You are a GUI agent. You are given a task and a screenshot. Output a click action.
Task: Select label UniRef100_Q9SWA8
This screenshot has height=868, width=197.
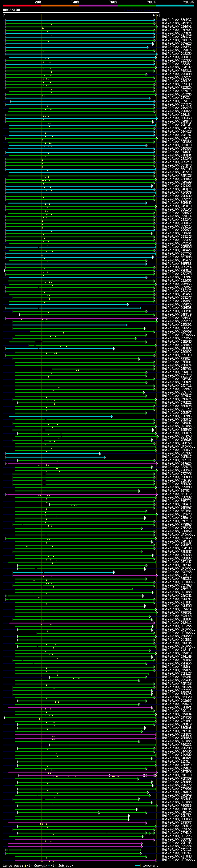click(177, 74)
